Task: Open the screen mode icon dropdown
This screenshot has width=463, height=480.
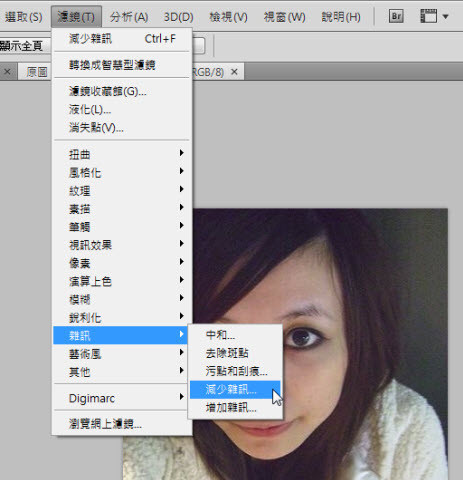Action: (434, 16)
